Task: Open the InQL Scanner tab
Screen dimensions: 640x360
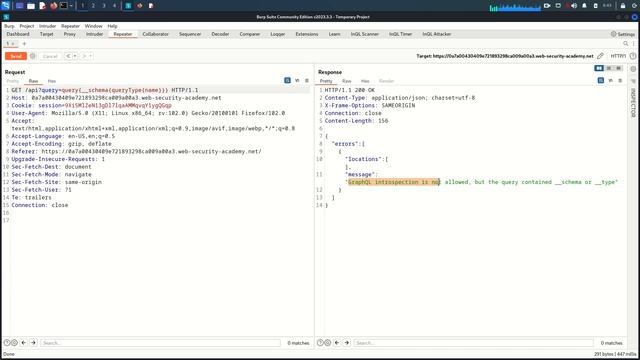Action: coord(364,34)
